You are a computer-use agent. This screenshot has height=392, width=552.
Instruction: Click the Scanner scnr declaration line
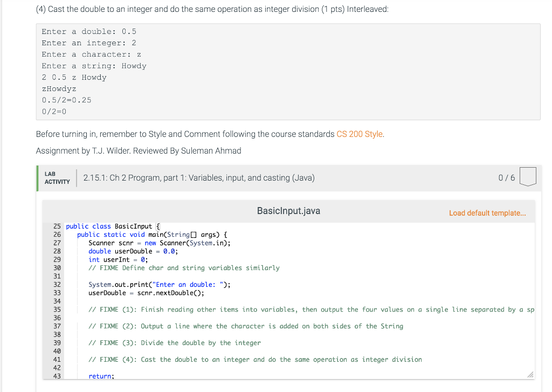click(160, 243)
